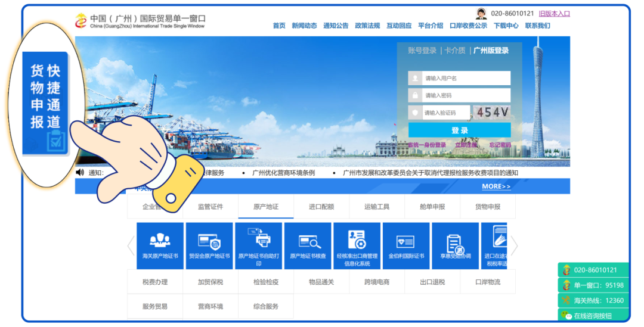Select the 营商环境 category tab
The image size is (644, 327).
[x=210, y=306]
